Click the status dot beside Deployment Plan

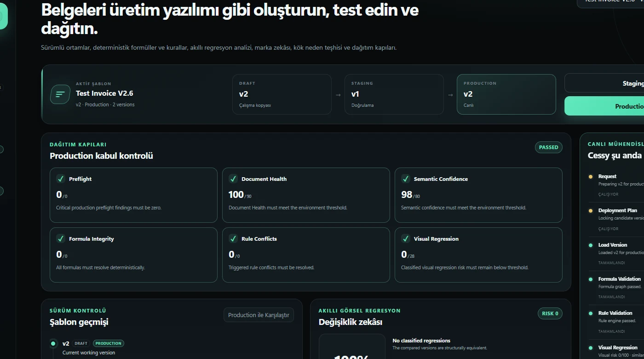click(x=591, y=211)
